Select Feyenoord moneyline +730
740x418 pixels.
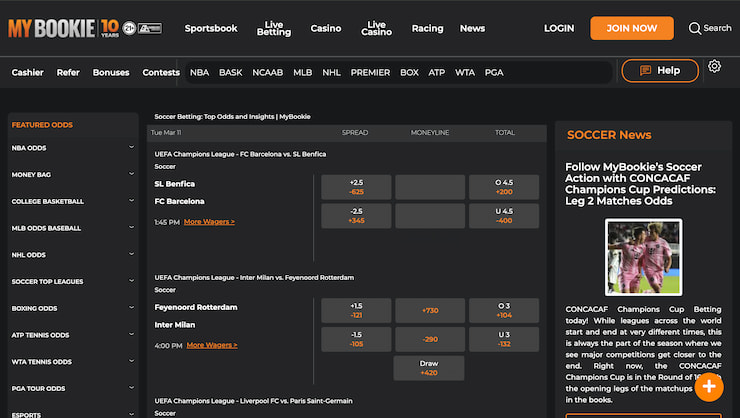click(x=430, y=310)
